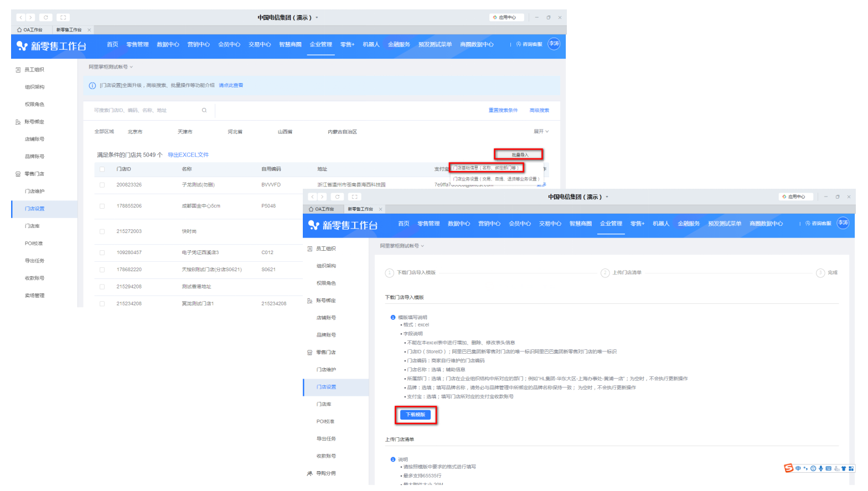Check the row for store 215294208
868x491 pixels.
102,287
